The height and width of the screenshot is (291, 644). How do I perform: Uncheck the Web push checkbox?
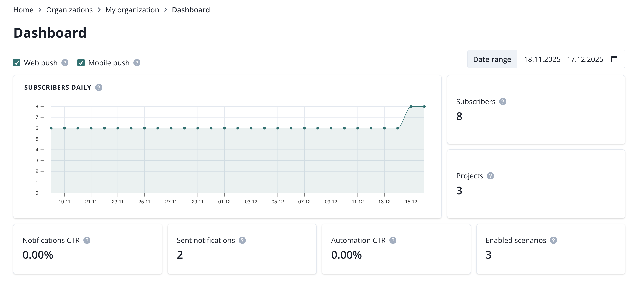click(17, 63)
